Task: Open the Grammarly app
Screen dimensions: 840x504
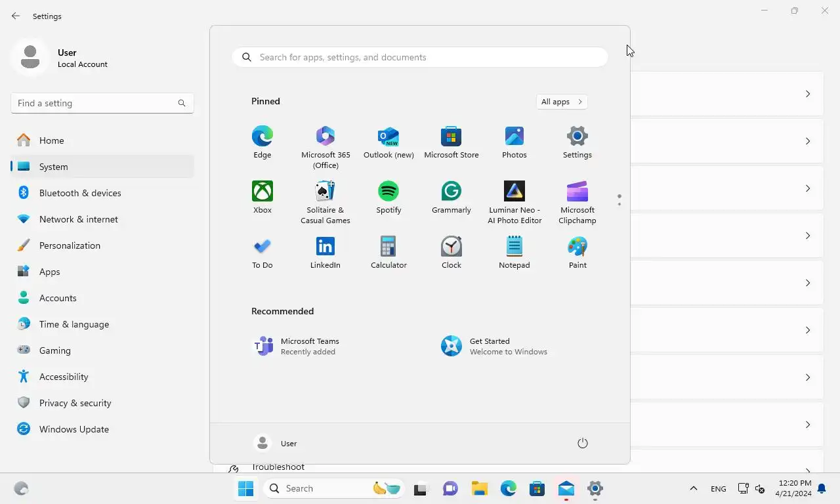Action: click(x=451, y=198)
